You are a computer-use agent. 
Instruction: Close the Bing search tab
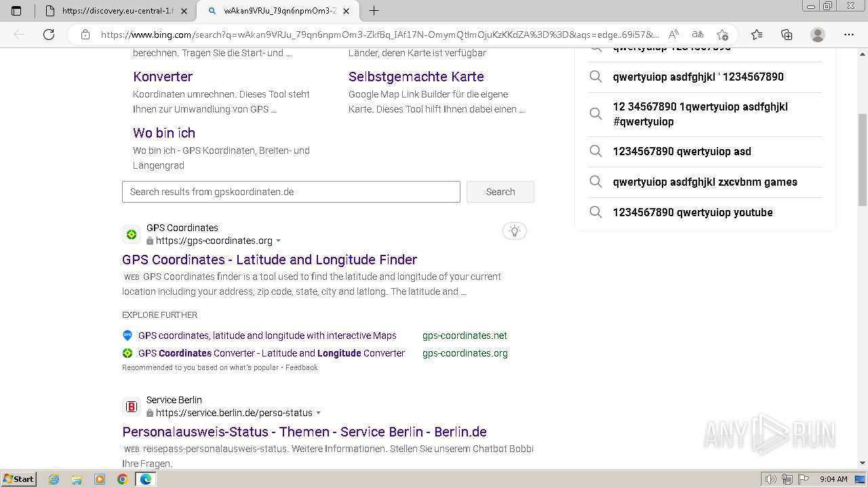[346, 11]
